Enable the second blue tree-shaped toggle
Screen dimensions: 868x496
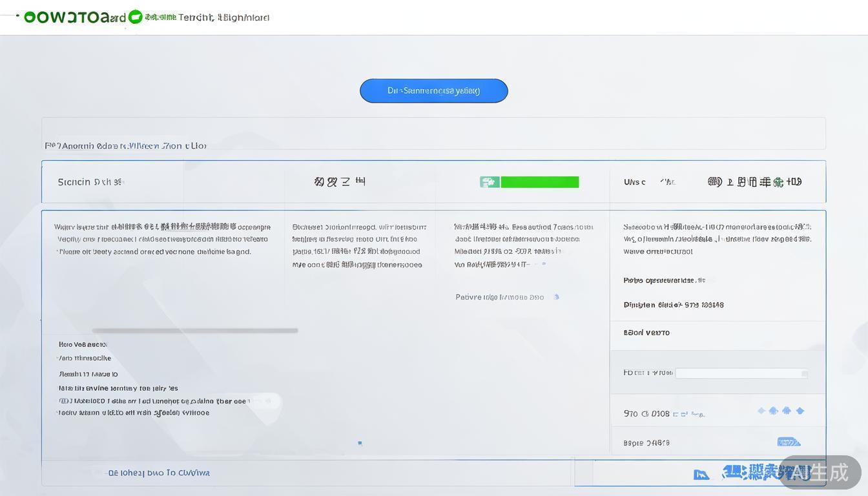[x=787, y=410]
